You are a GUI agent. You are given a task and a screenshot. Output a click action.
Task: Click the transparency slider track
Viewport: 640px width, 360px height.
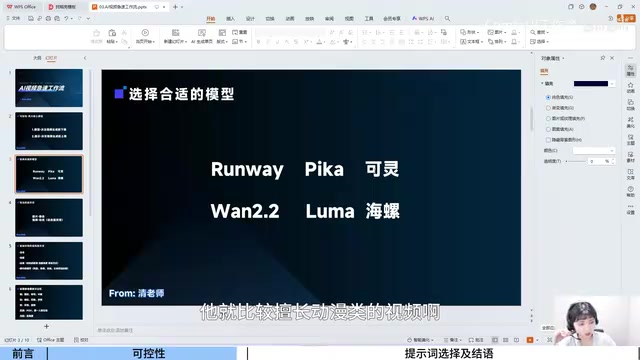pyautogui.click(x=577, y=161)
